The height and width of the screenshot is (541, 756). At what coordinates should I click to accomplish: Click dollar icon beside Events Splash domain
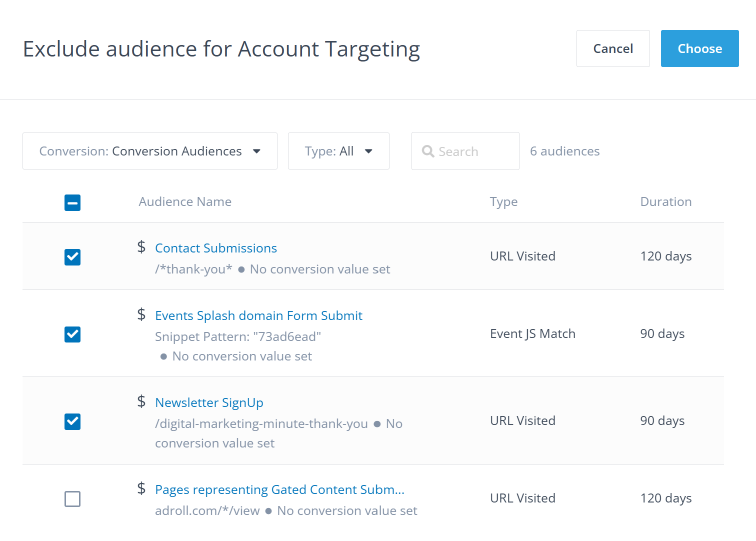click(x=141, y=314)
